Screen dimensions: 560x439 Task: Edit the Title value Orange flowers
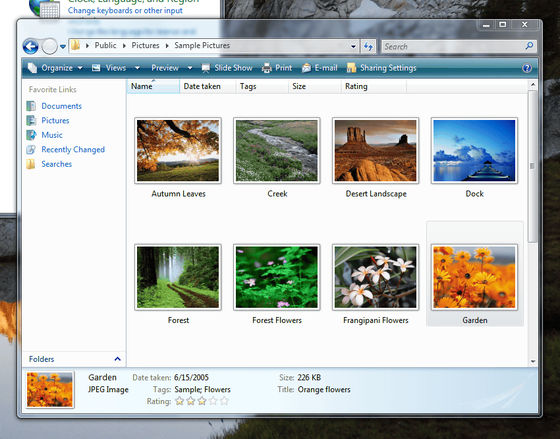coord(324,389)
